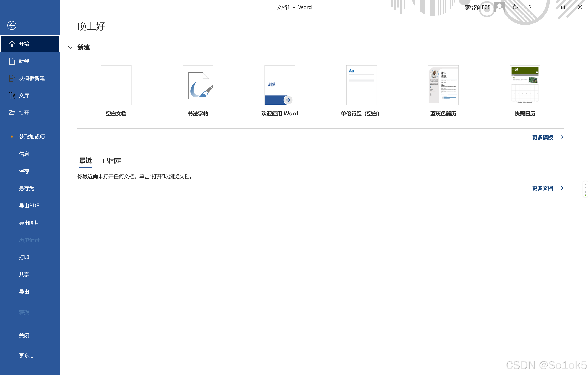Click the 打开 folder icon
The width and height of the screenshot is (588, 375).
coord(12,113)
